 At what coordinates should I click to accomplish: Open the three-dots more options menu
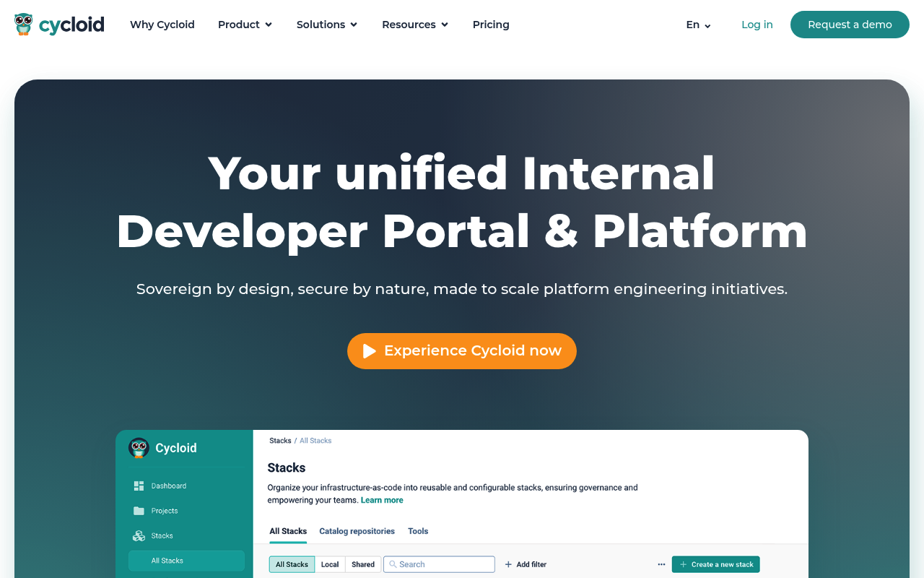(x=661, y=564)
